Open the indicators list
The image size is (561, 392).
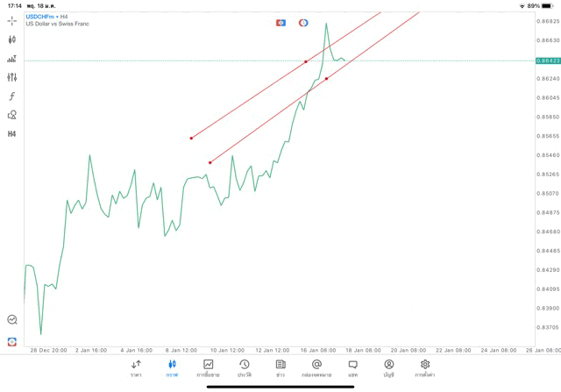coord(11,59)
